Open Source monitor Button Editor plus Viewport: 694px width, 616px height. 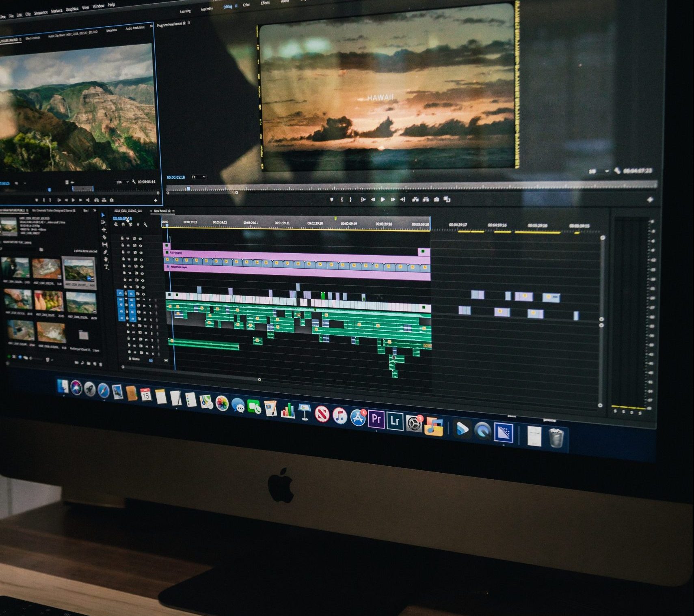click(x=156, y=200)
